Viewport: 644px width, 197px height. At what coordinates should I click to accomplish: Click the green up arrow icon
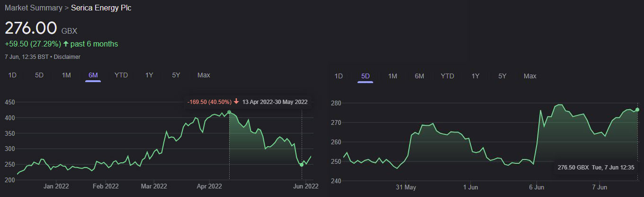click(66, 44)
